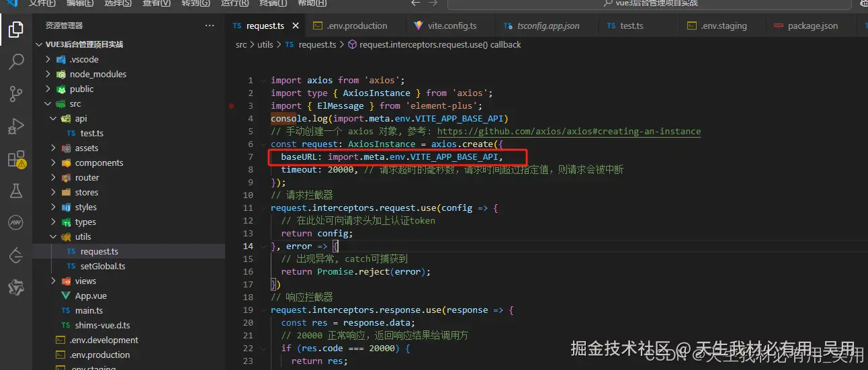The image size is (868, 370).
Task: Click activity bar icon below the circular logo
Action: [15, 255]
